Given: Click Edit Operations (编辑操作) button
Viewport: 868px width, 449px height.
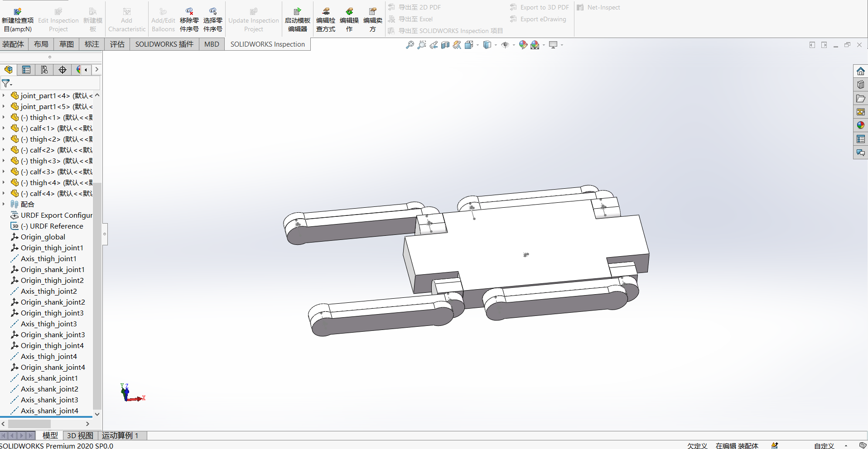Looking at the screenshot, I should (349, 20).
